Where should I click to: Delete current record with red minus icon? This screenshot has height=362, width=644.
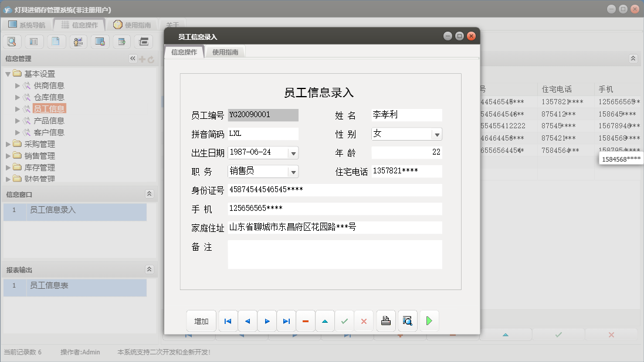[306, 320]
